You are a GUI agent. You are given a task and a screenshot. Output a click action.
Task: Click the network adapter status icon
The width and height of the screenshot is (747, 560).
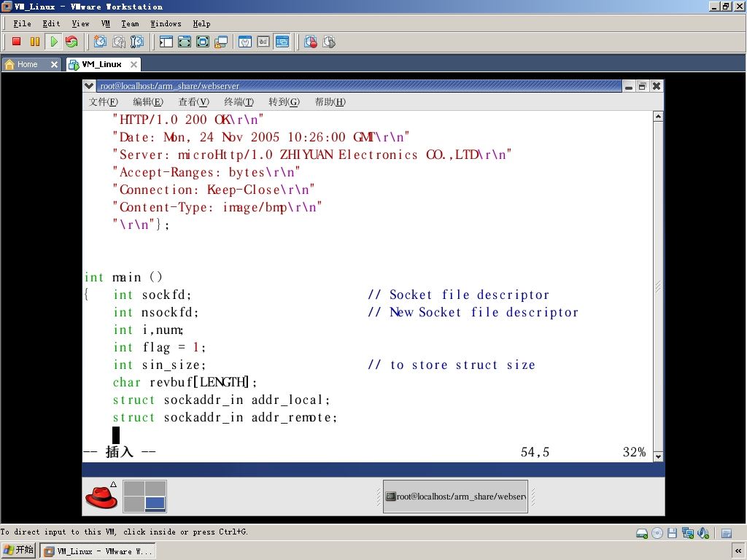[x=687, y=533]
